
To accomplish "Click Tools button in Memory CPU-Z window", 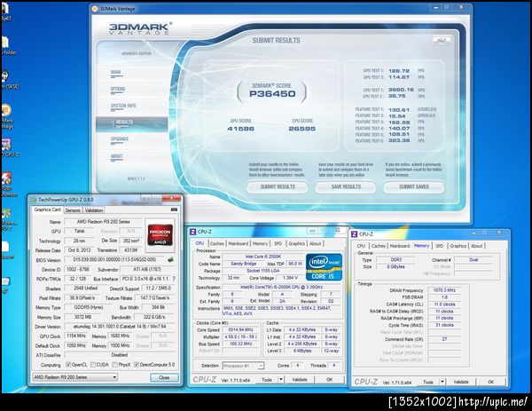I will click(x=428, y=382).
